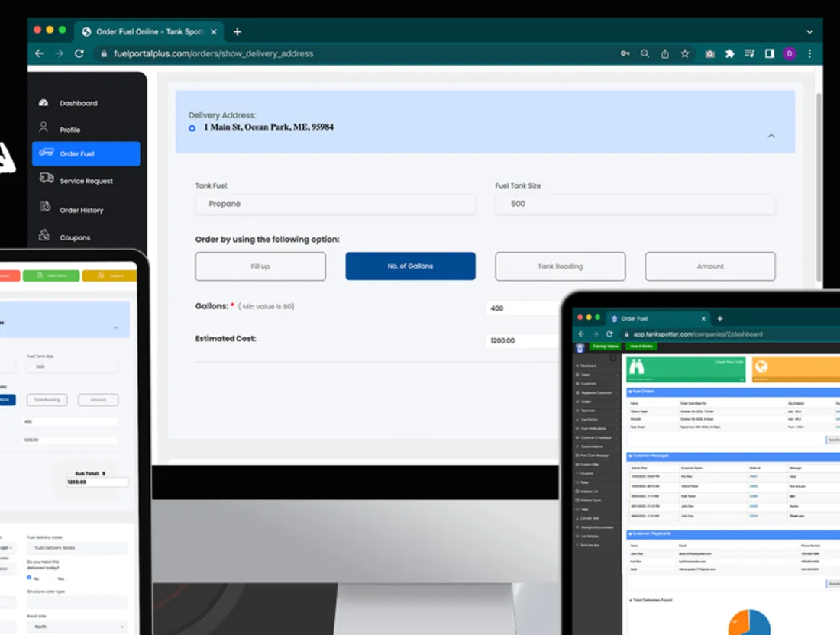Open the purple D profile avatar
The width and height of the screenshot is (840, 635).
click(789, 53)
